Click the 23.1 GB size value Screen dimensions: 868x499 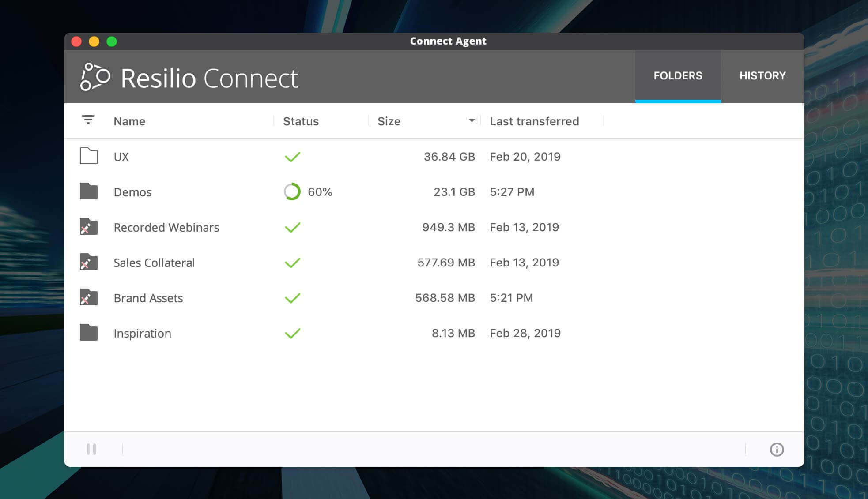[x=454, y=192]
